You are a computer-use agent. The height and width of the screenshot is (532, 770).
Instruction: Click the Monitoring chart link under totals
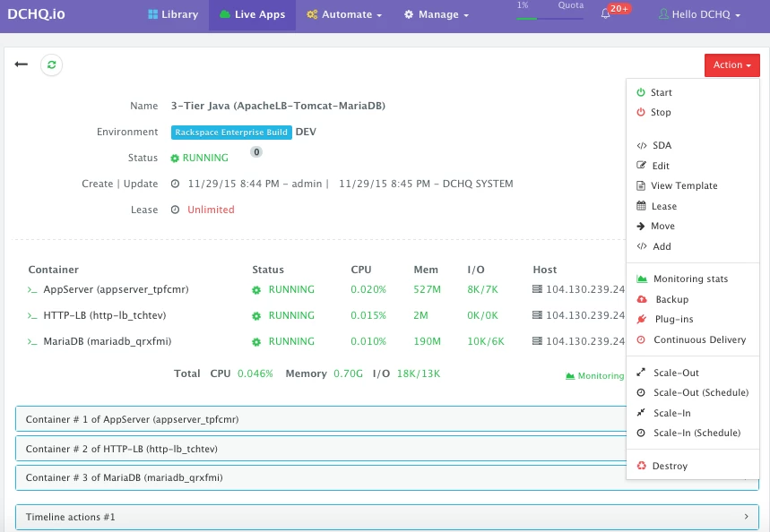(594, 376)
